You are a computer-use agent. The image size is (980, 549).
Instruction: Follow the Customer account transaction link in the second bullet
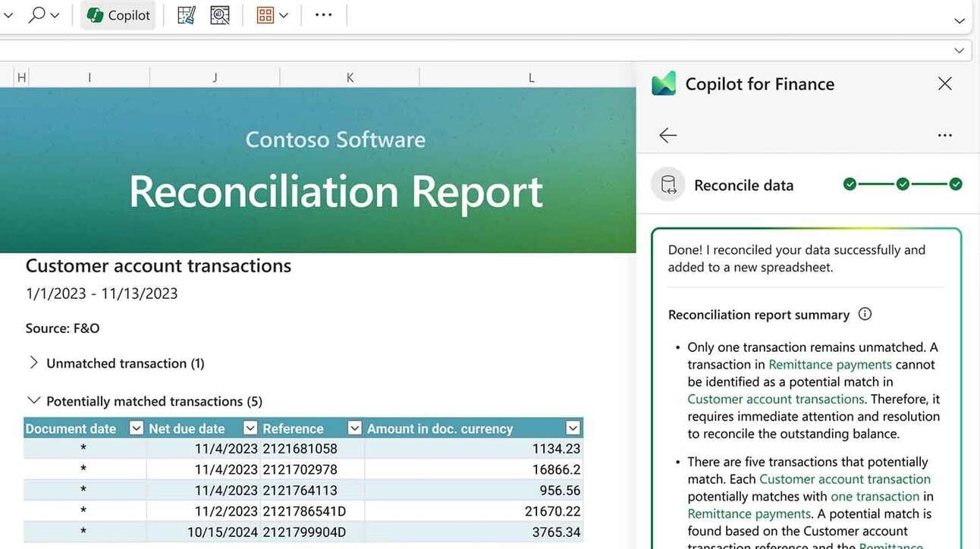(845, 479)
